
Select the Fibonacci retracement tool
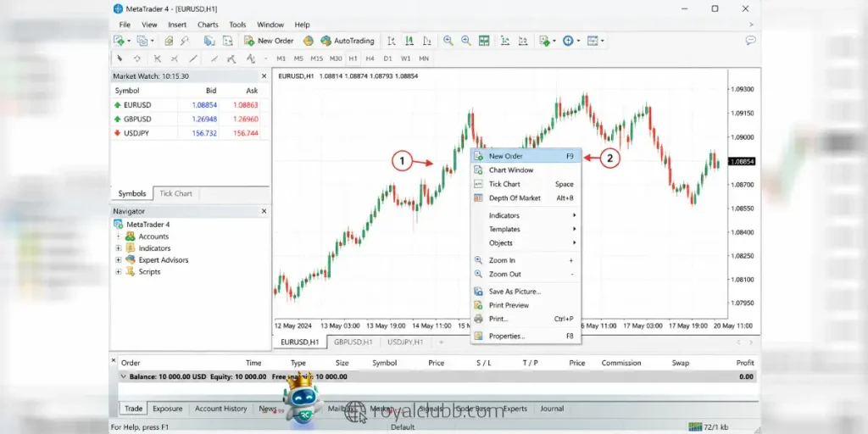click(231, 58)
